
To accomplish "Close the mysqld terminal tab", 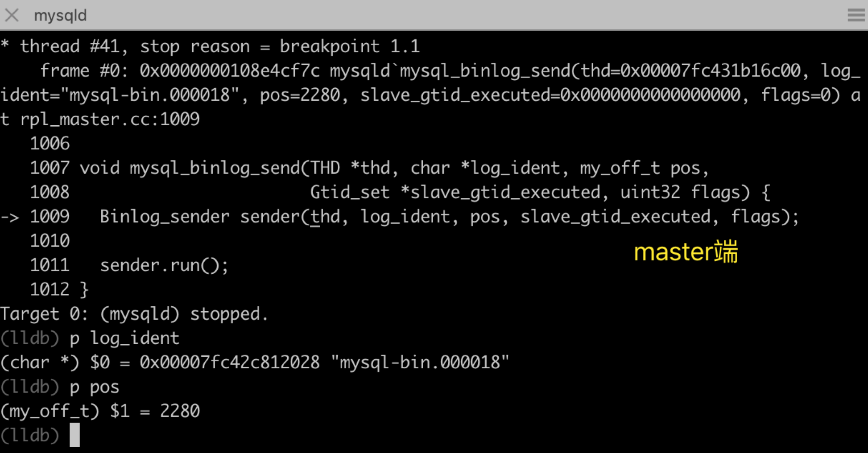I will tap(12, 15).
